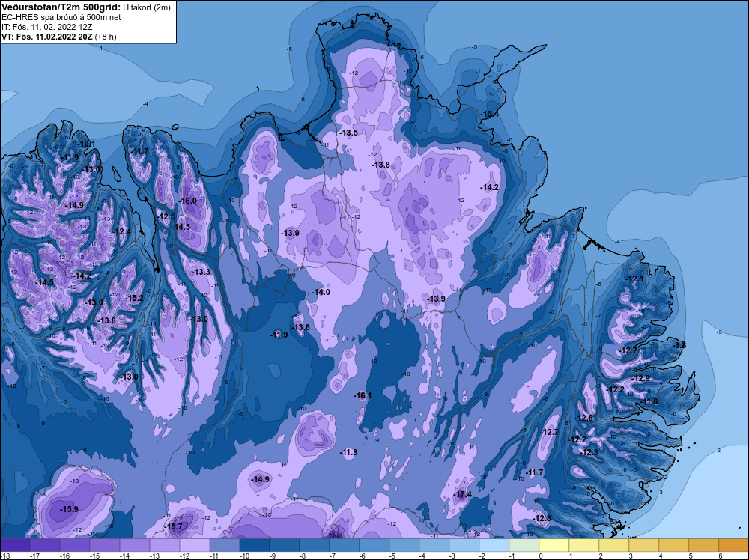Click the -8.8 temperature value
749x560 pixels.
click(x=679, y=344)
